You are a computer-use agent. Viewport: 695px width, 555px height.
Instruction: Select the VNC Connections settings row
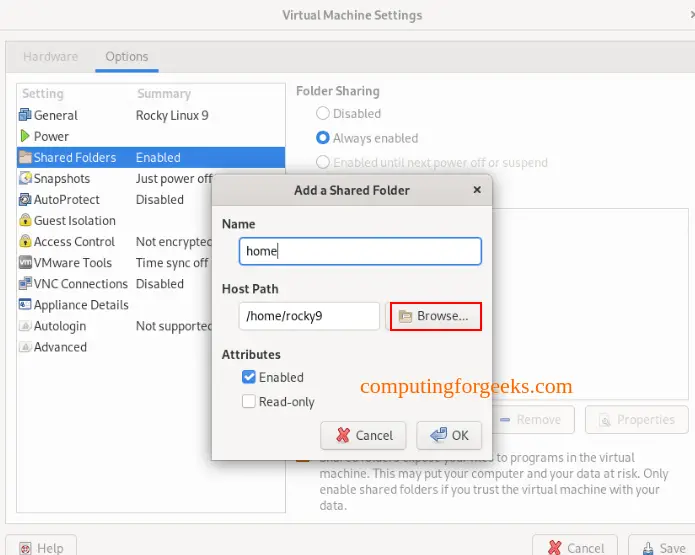coord(114,284)
